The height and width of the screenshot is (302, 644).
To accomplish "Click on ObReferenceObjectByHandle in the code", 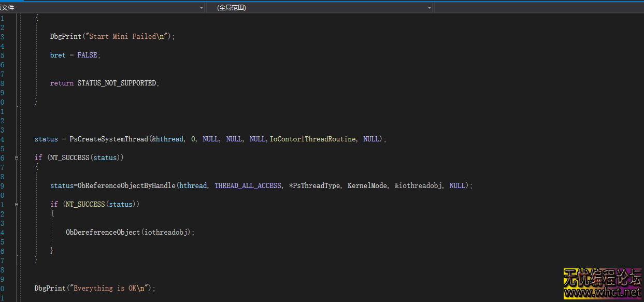I will tap(127, 185).
